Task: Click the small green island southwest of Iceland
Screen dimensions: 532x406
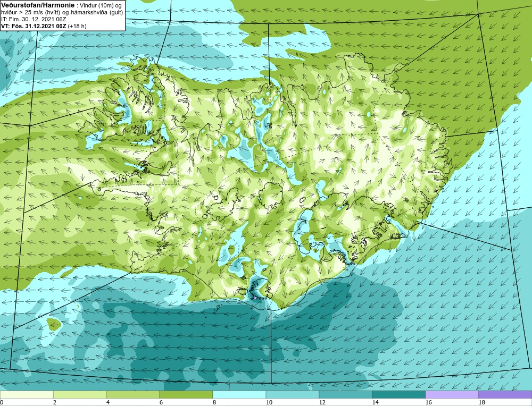Action: pos(54,324)
